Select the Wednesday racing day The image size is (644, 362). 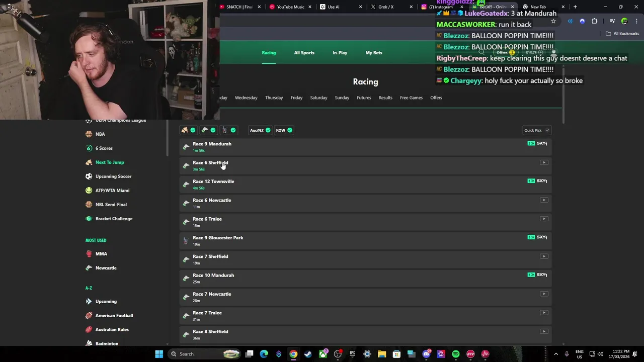tap(246, 98)
